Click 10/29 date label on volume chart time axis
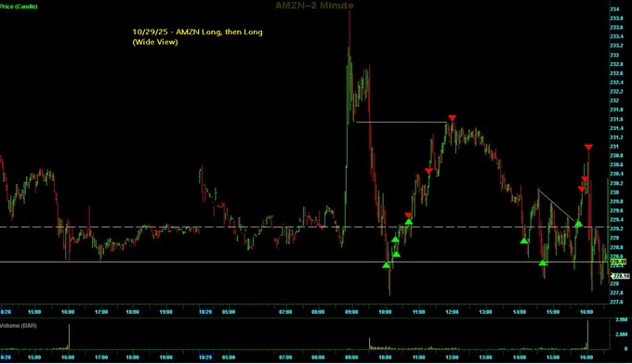632x364 pixels. (205, 357)
